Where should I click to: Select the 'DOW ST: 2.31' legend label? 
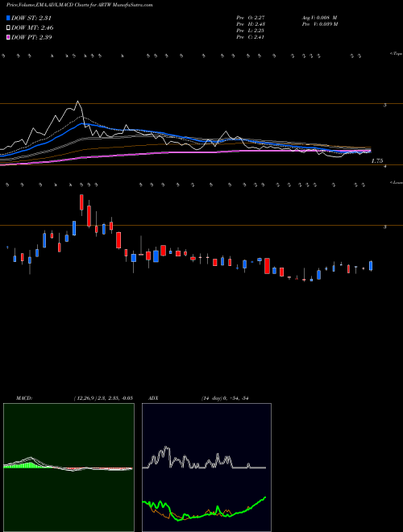(x=31, y=18)
